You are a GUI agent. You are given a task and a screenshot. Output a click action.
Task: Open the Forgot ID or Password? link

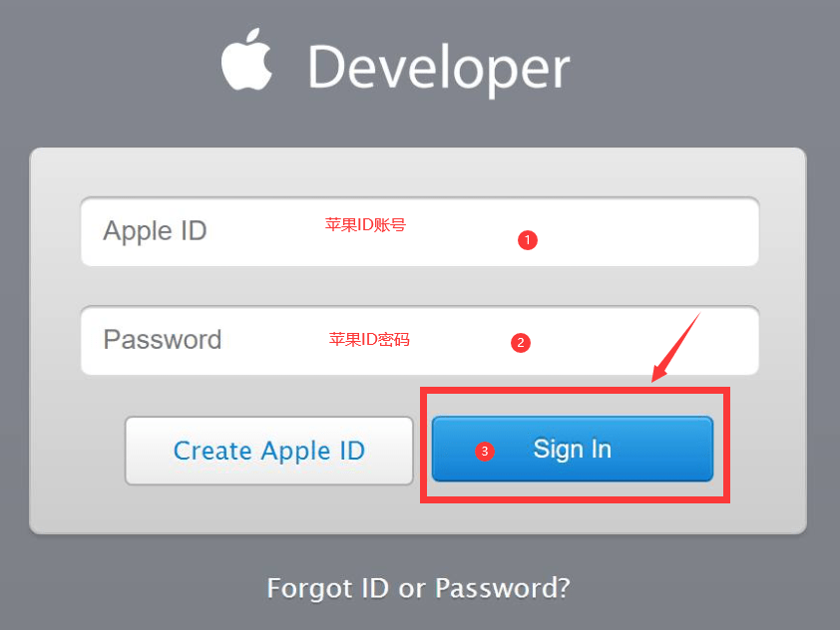(418, 588)
